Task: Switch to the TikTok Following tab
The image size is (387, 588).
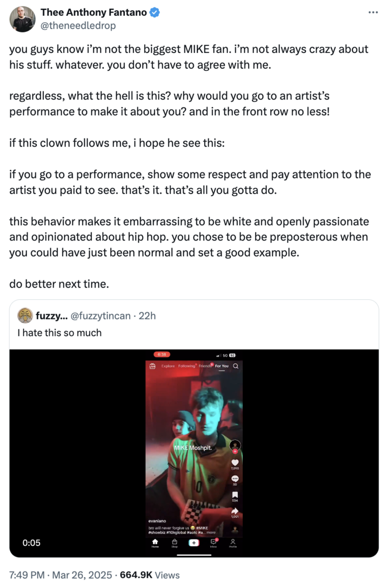Action: pos(186,366)
